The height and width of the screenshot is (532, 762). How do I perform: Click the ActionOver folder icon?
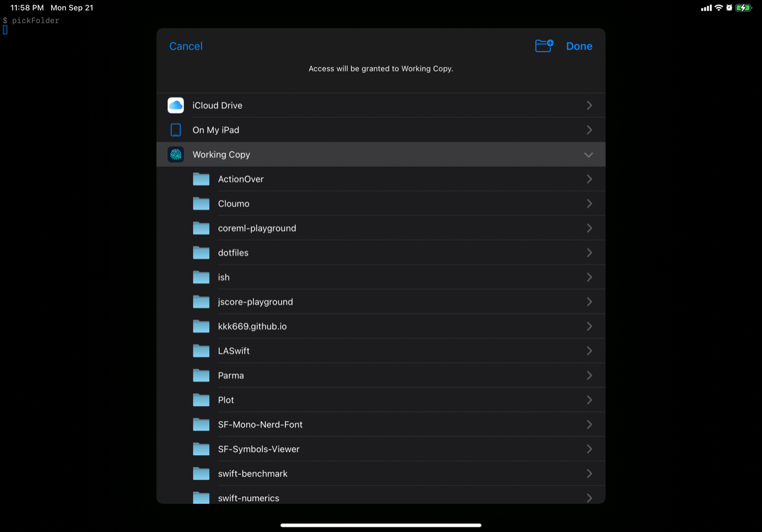[201, 179]
